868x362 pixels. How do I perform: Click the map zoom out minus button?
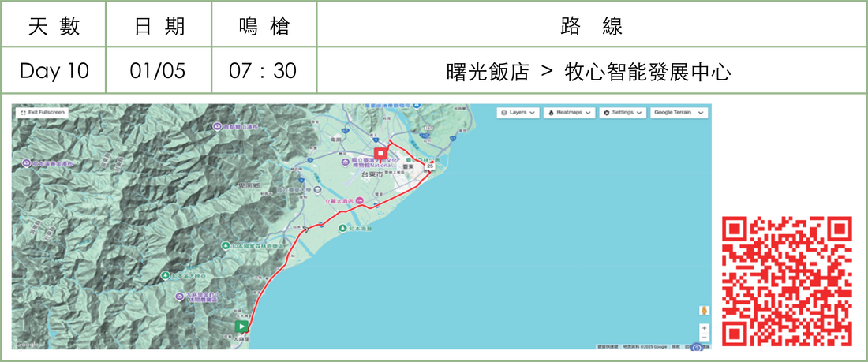[704, 337]
